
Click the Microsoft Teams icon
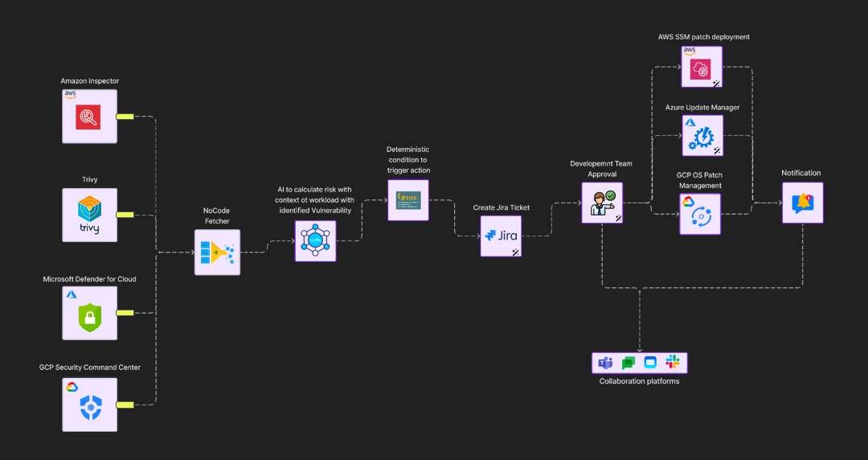pyautogui.click(x=605, y=363)
